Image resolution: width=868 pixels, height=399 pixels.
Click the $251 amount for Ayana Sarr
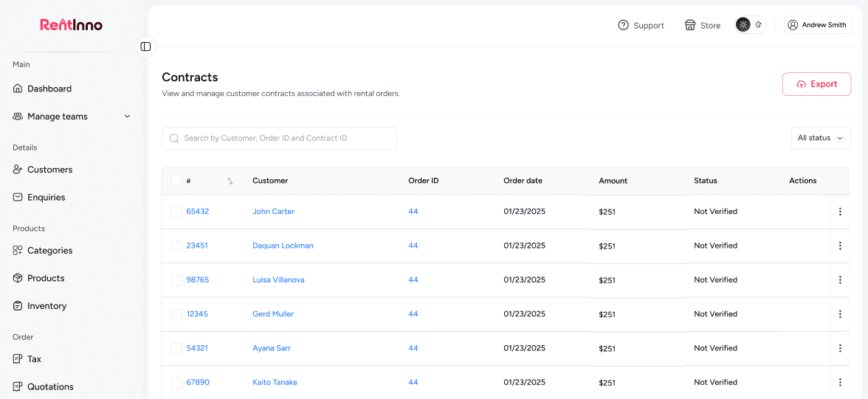pyautogui.click(x=607, y=349)
